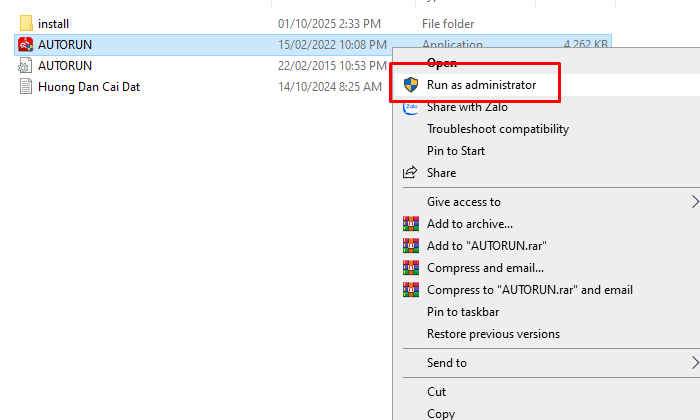Screen dimensions: 700x420
Task: Click the install folder icon
Action: [x=26, y=23]
